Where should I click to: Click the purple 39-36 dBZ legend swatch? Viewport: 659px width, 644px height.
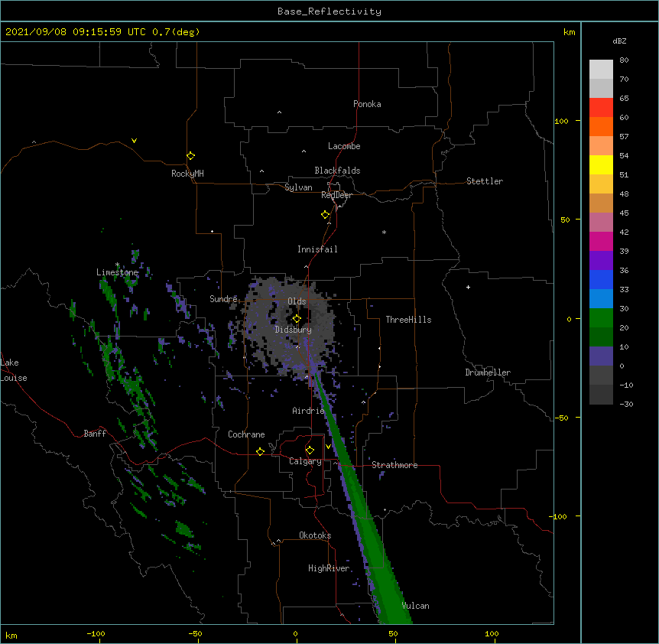(x=601, y=261)
